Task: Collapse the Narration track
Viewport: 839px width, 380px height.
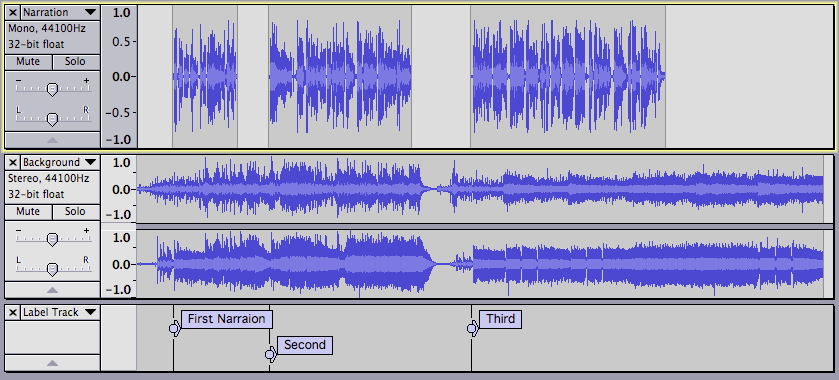Action: [x=52, y=140]
